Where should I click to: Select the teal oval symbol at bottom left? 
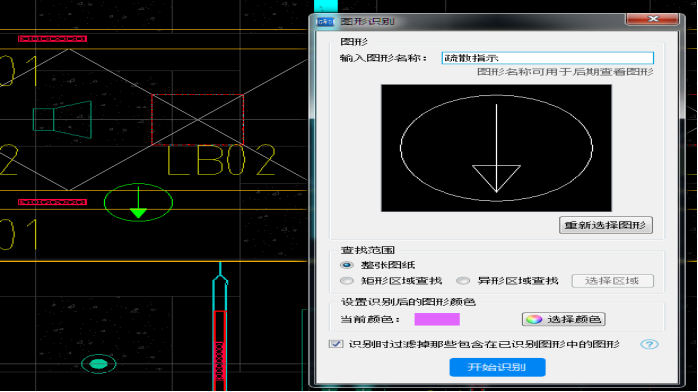point(99,364)
